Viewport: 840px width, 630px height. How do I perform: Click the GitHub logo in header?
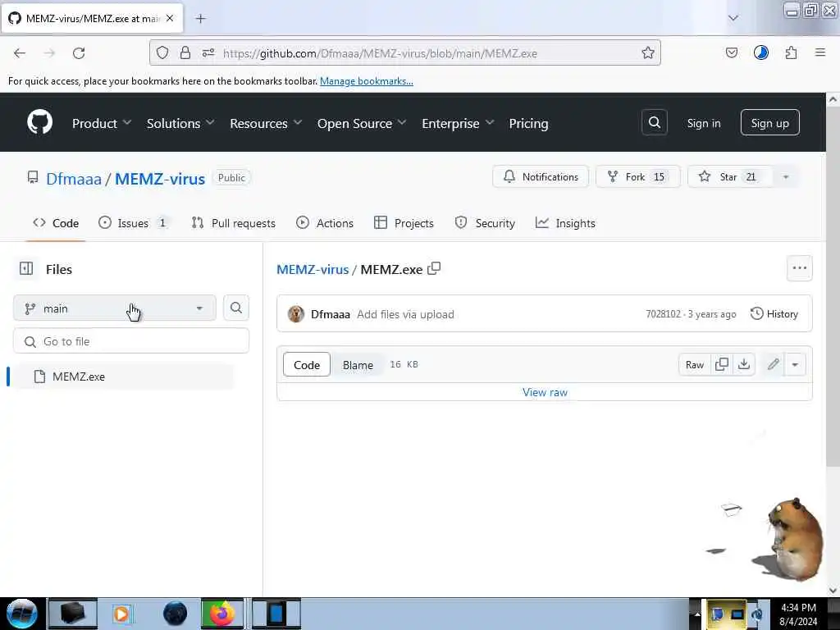39,122
